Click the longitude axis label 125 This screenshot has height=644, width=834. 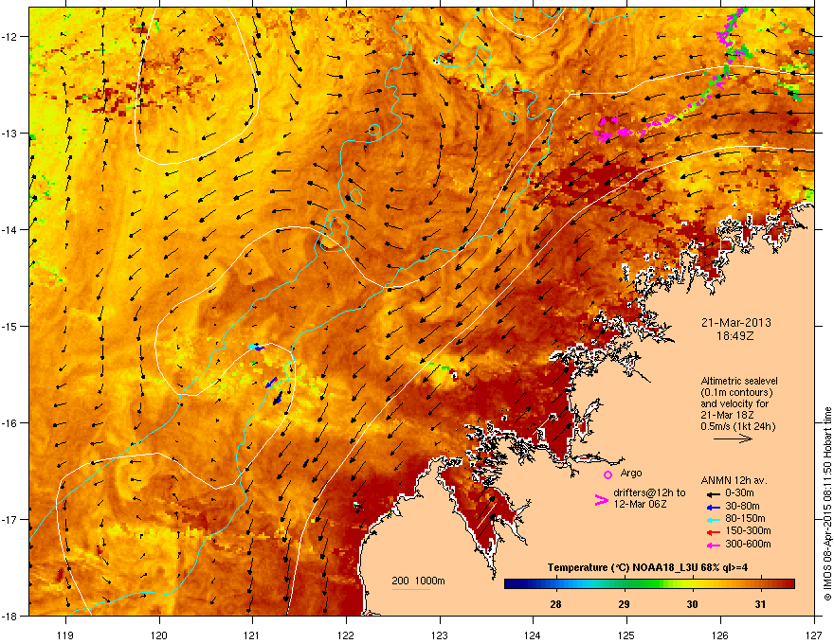[626, 635]
